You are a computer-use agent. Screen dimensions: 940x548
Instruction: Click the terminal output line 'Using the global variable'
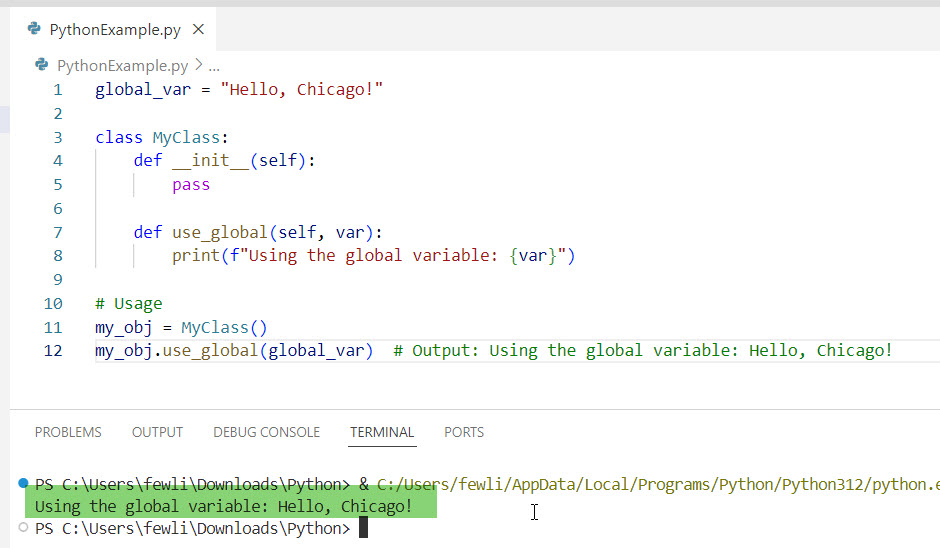(224, 507)
